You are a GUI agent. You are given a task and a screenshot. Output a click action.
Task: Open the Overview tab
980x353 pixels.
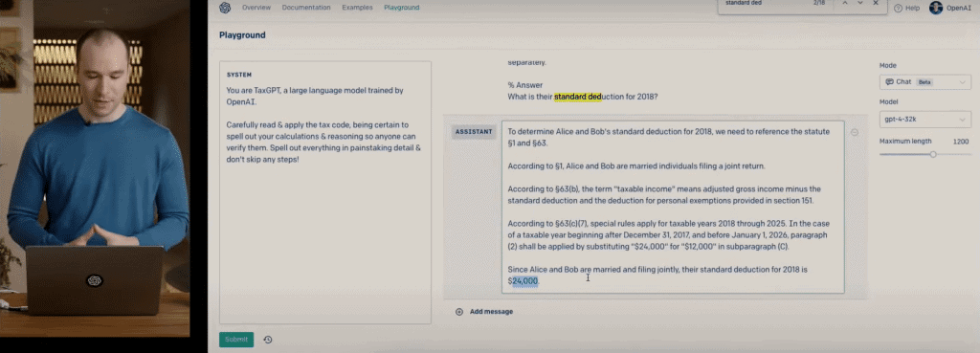256,8
